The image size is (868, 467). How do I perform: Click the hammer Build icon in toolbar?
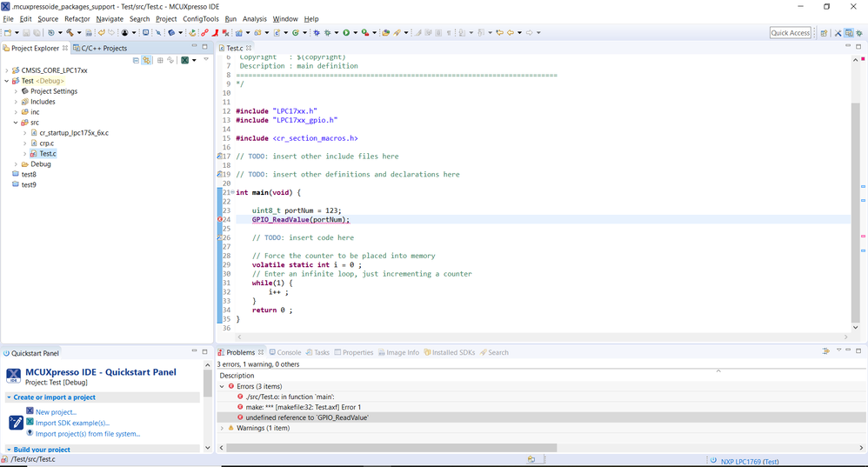tap(70, 33)
